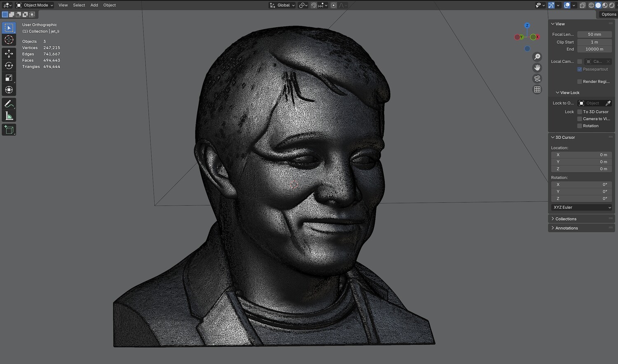618x364 pixels.
Task: Choose the Measure tool
Action: click(x=9, y=116)
